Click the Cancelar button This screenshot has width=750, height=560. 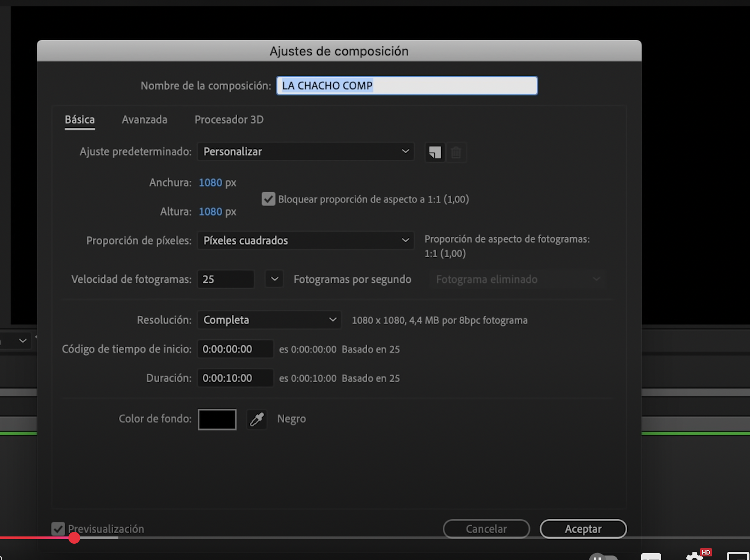pyautogui.click(x=486, y=529)
